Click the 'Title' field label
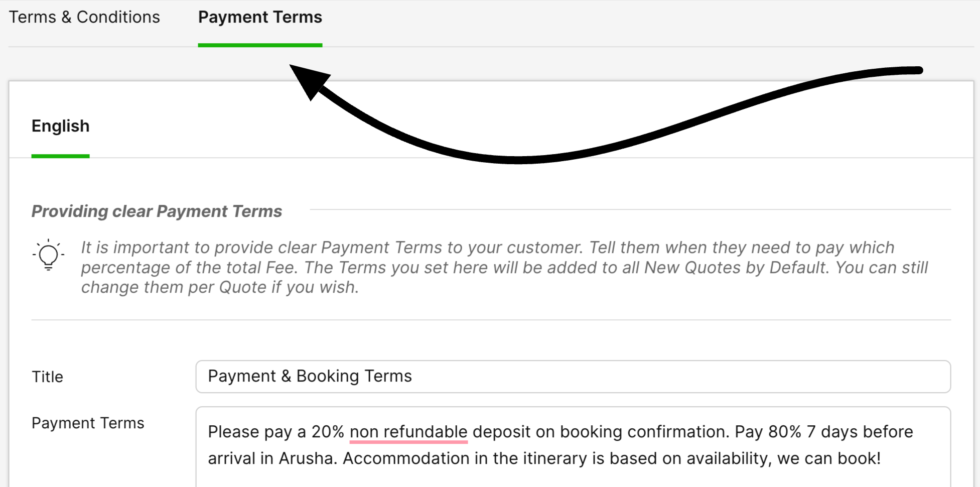980x487 pixels. [47, 377]
